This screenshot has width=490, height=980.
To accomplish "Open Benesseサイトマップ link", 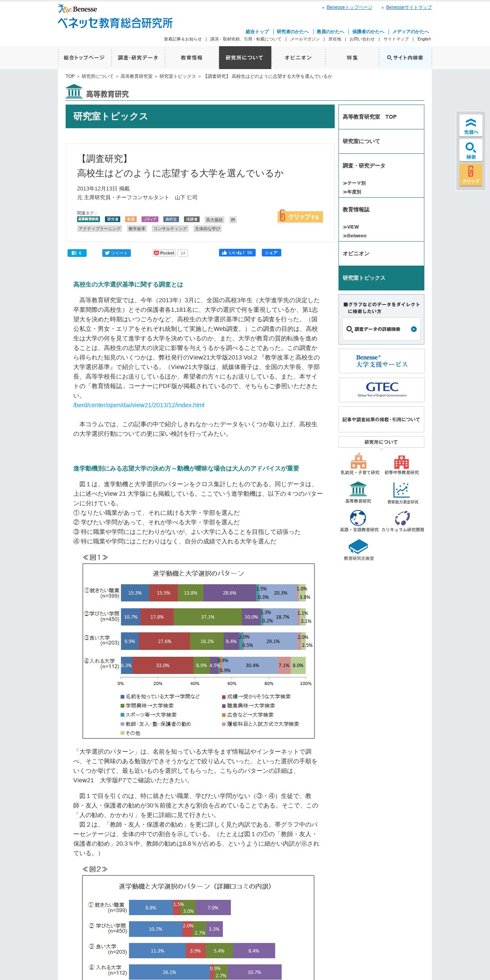I will 409,7.
